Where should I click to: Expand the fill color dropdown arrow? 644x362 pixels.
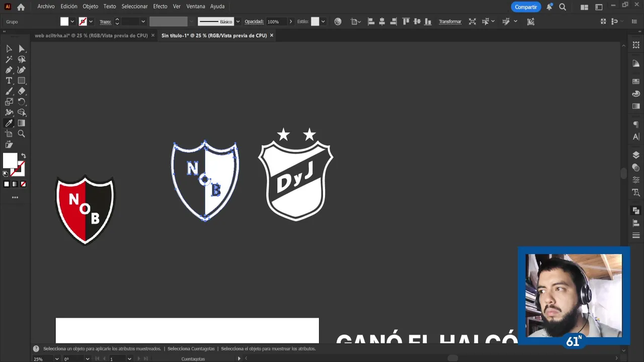[x=72, y=22]
